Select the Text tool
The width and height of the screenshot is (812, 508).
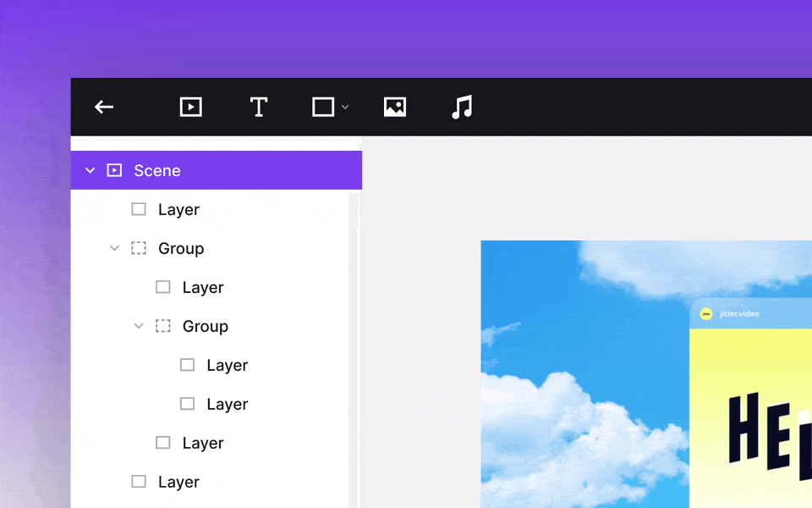click(x=259, y=108)
